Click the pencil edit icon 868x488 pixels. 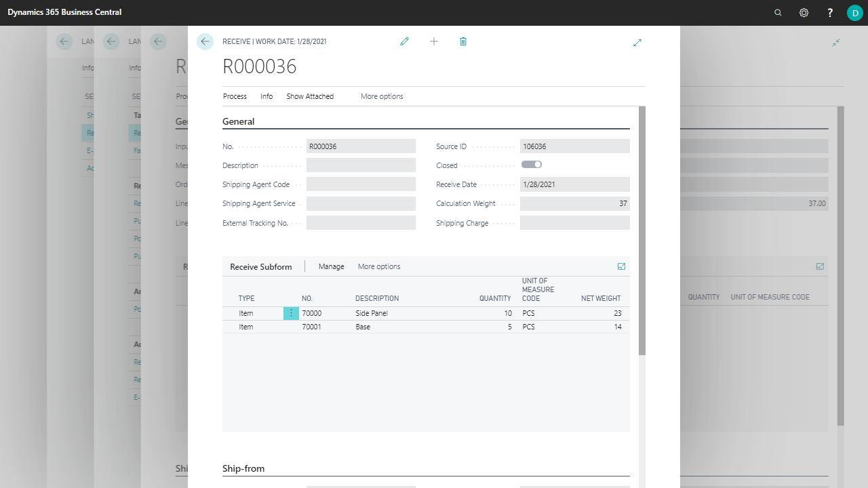pos(405,41)
